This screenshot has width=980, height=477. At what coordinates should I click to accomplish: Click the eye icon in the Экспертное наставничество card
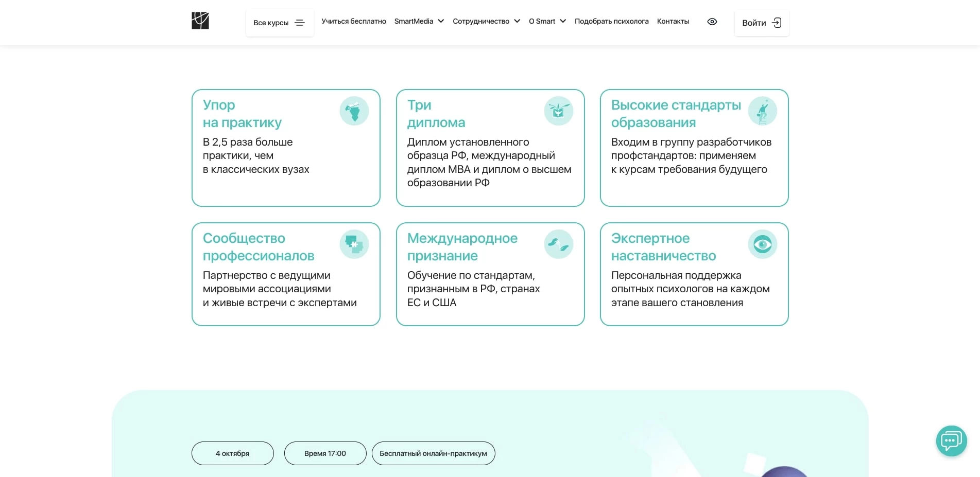(x=762, y=244)
